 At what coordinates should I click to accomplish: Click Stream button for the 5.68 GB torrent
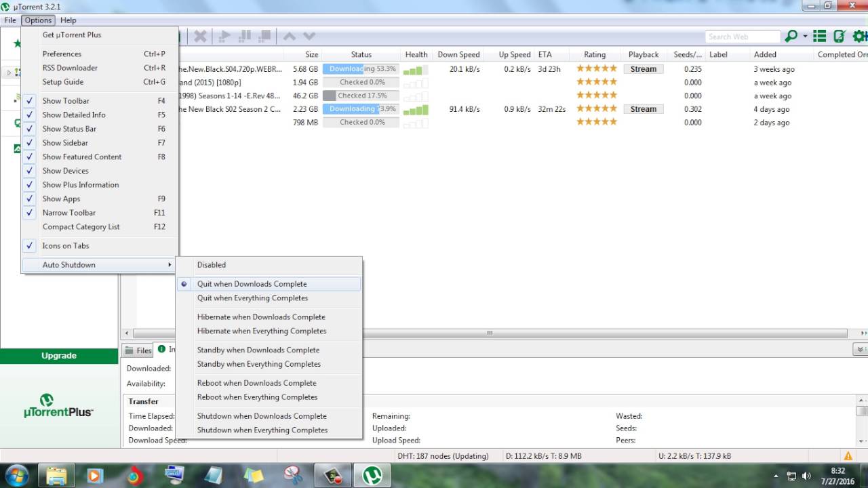tap(644, 69)
